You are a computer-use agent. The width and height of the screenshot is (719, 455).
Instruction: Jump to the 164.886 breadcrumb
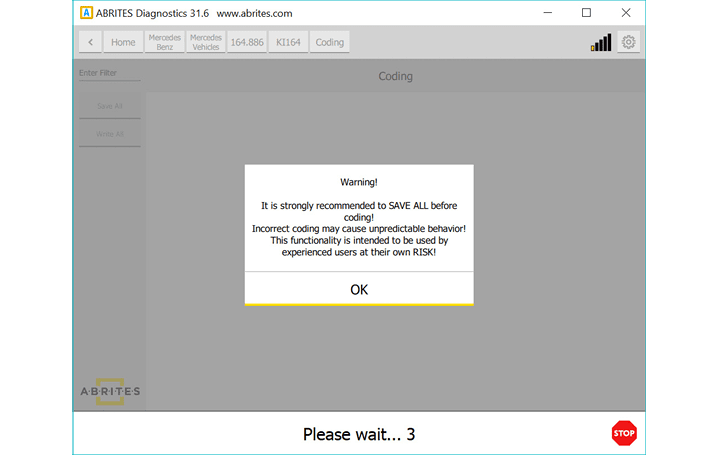[x=246, y=42]
